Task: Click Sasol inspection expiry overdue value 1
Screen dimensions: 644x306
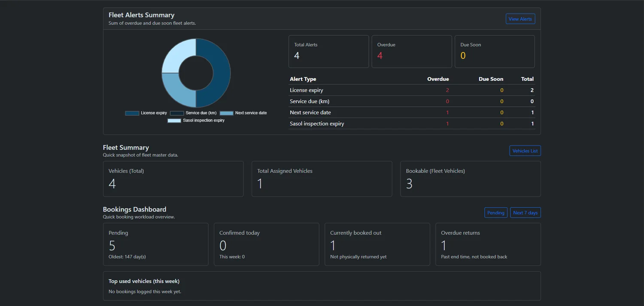Action: click(x=447, y=124)
